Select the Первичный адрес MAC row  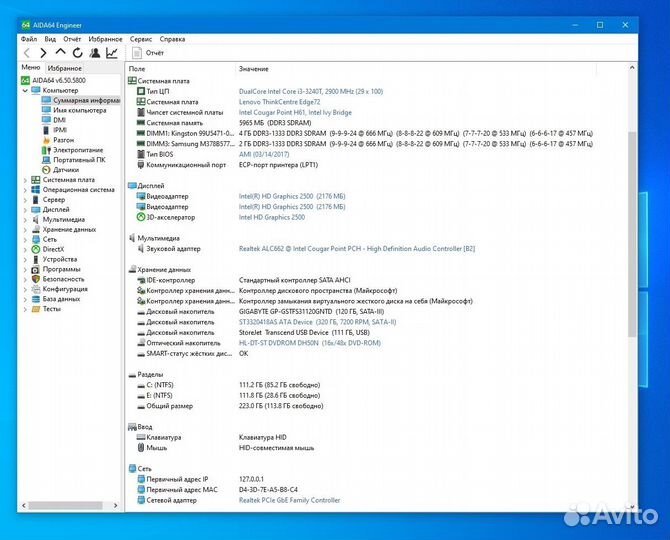[217, 490]
